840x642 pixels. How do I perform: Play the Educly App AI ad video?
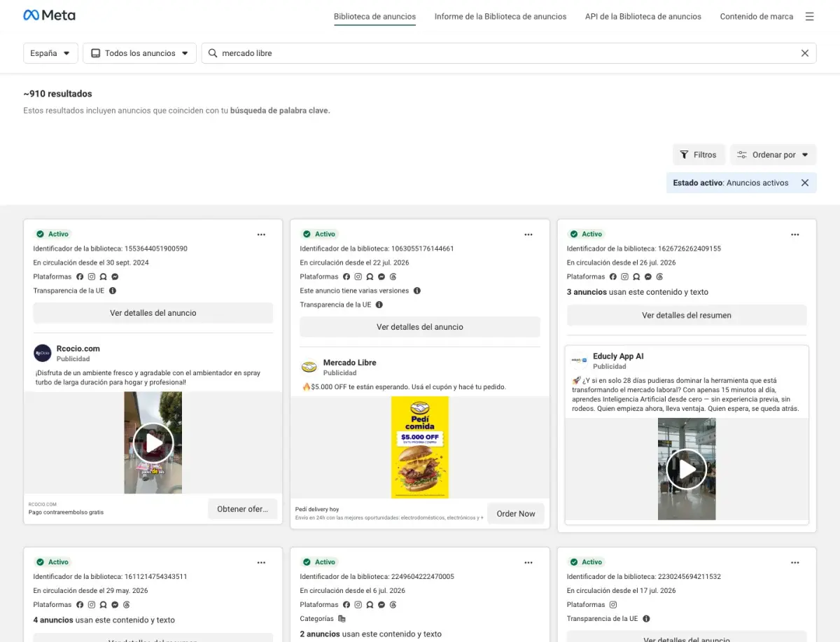point(687,469)
